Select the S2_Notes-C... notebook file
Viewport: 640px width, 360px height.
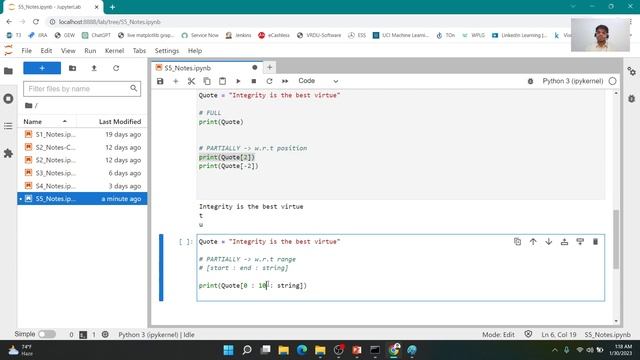82,147
